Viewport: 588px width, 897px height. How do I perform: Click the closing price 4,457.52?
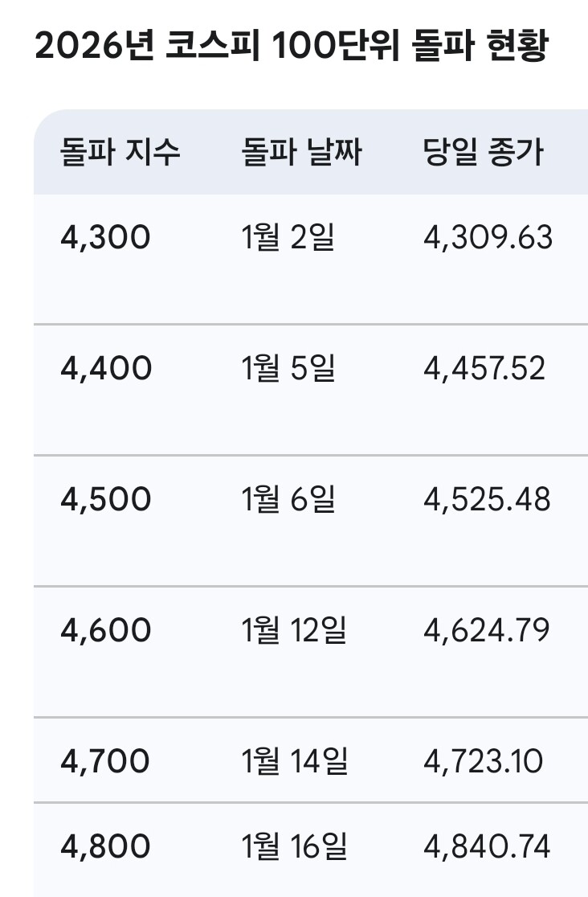point(484,369)
